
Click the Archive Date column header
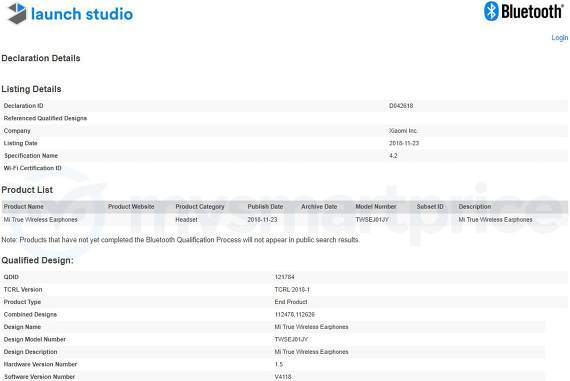click(319, 206)
